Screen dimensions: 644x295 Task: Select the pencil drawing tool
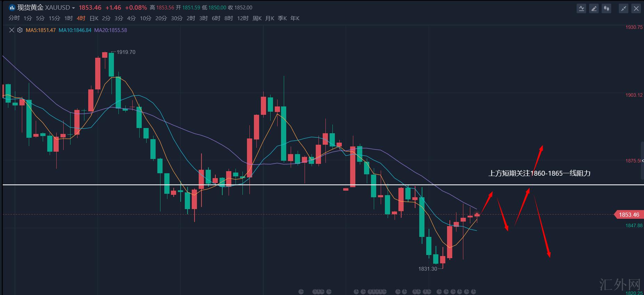tap(594, 8)
